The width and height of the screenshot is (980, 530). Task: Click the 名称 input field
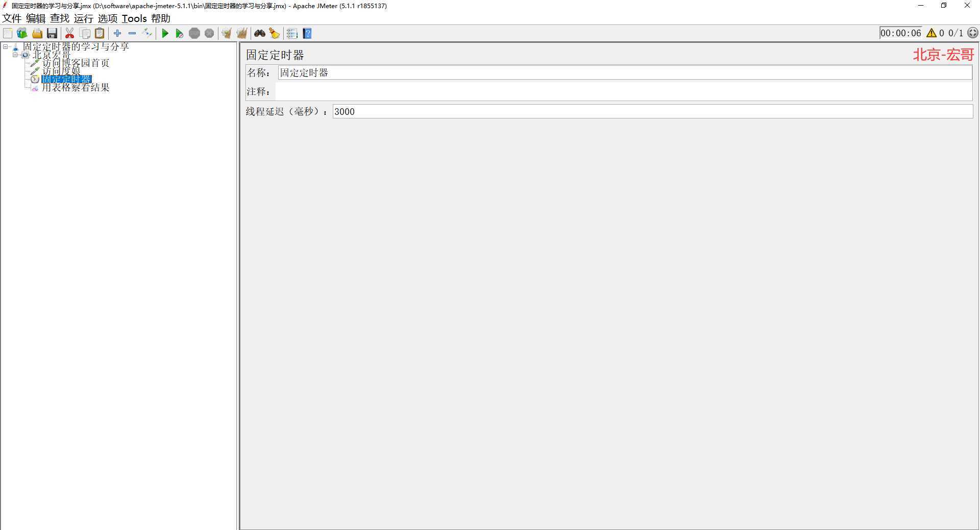click(x=625, y=73)
